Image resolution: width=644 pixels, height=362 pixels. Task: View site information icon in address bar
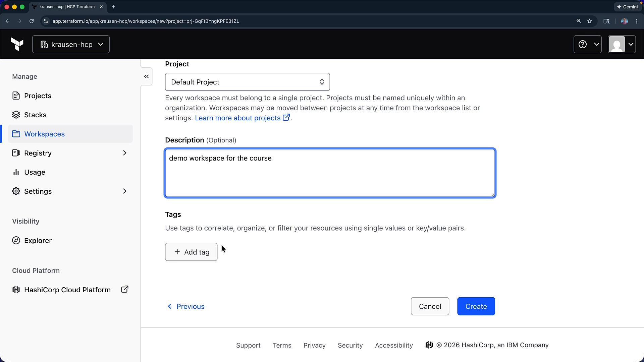[x=46, y=21]
